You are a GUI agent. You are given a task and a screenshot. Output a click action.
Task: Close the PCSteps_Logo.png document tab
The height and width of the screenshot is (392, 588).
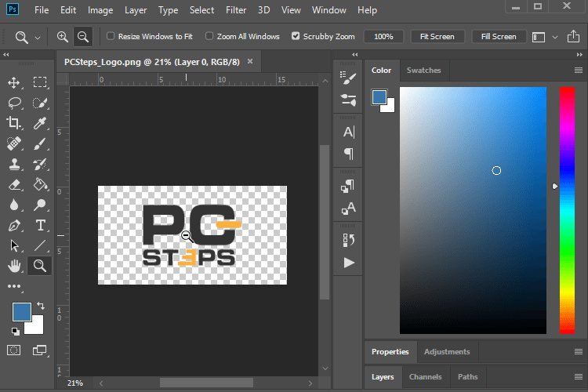click(x=250, y=61)
